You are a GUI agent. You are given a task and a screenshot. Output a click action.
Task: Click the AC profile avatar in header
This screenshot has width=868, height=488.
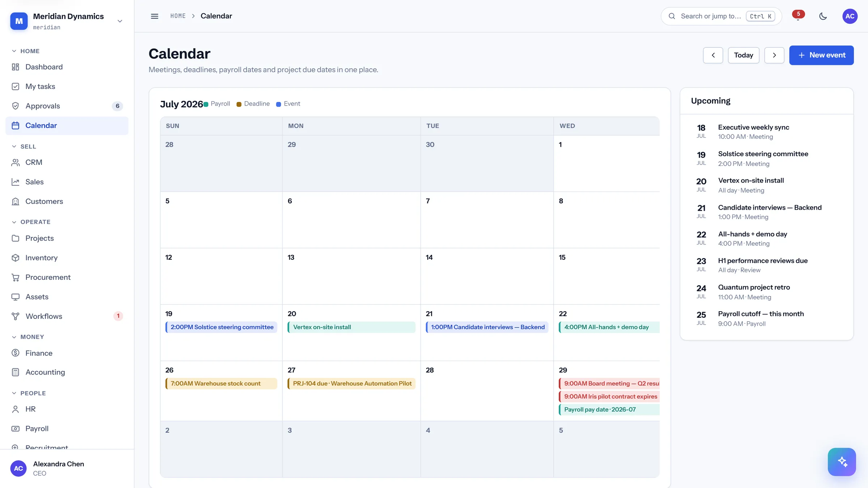pos(850,16)
